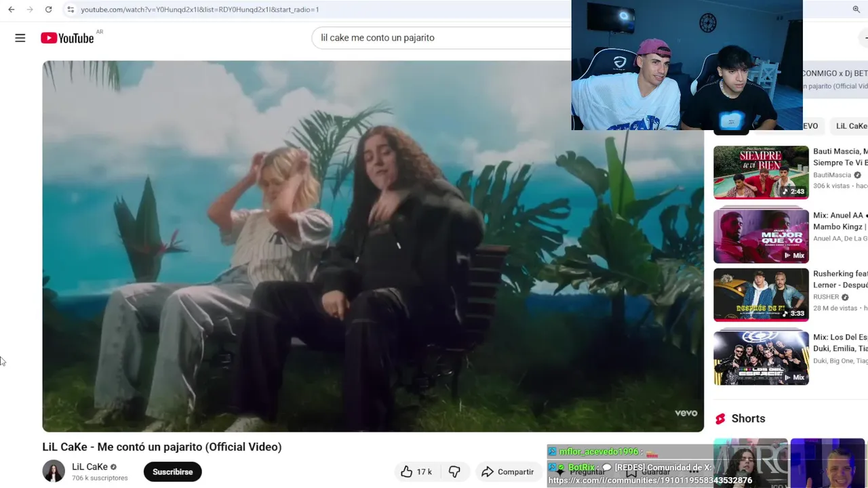Open the Mix: Anuel AA title link

tap(840, 221)
